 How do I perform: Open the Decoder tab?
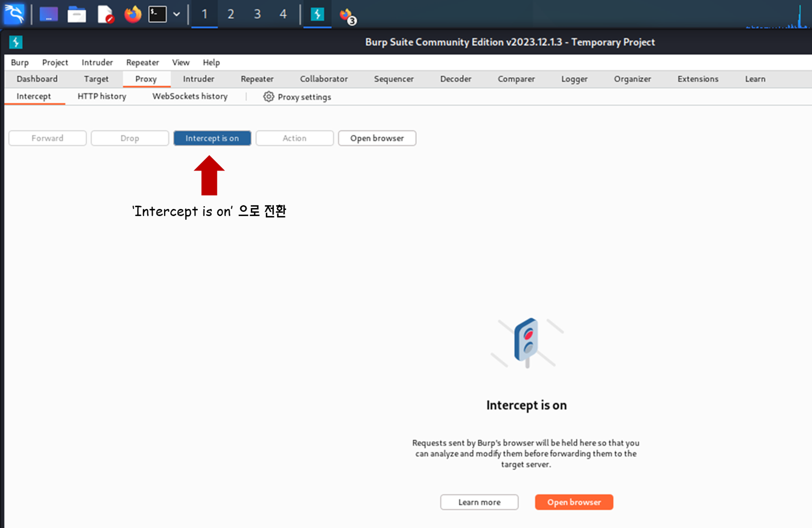tap(456, 79)
